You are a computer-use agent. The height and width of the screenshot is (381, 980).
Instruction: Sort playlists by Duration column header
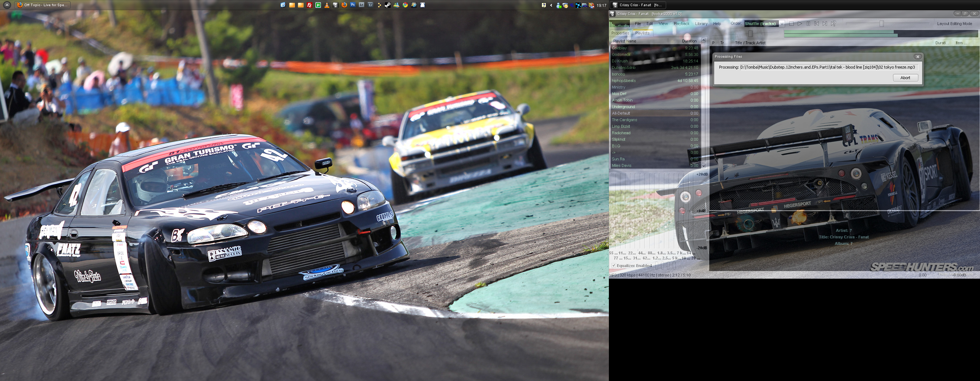[x=684, y=41]
